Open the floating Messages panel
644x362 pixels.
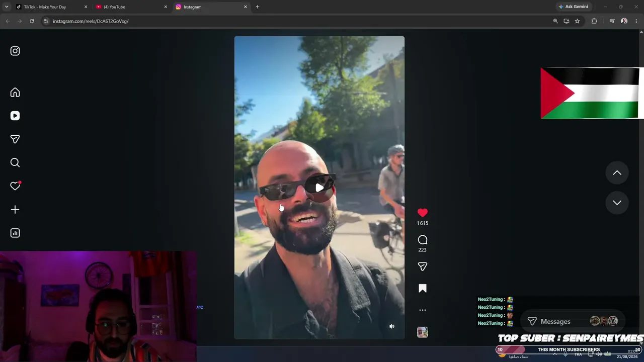pos(573,321)
